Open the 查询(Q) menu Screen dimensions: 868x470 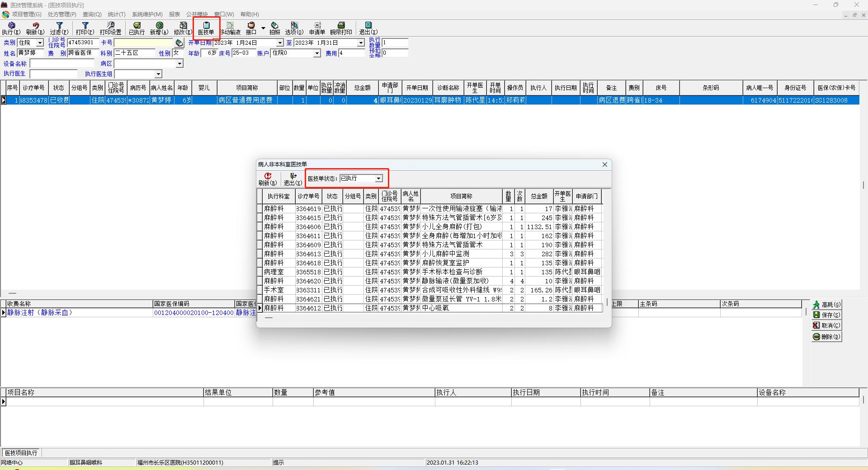(x=92, y=14)
